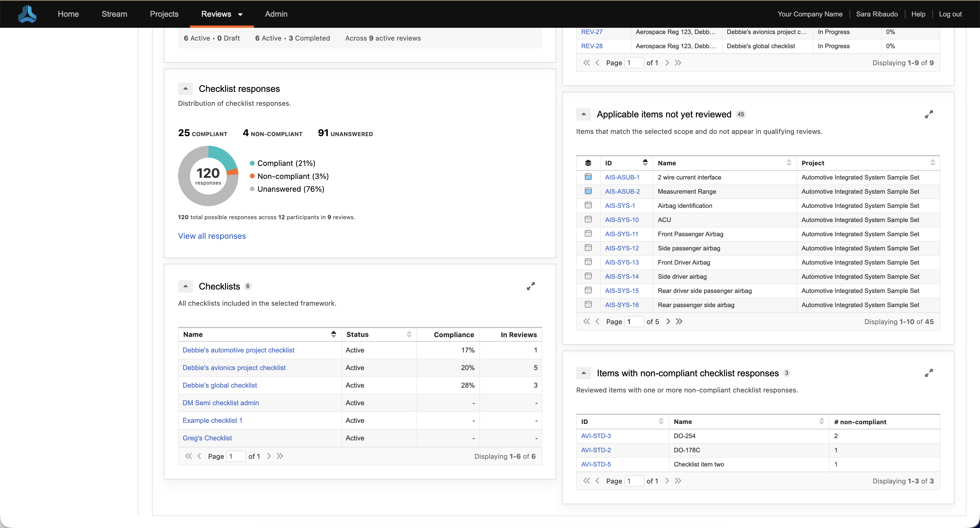Open Greg's Checklist link
The width and height of the screenshot is (980, 528).
[207, 438]
